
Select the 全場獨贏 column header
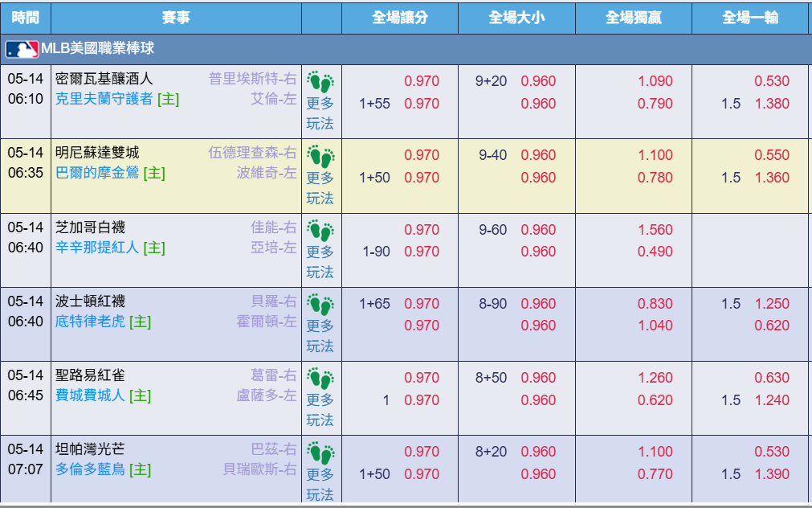click(634, 18)
